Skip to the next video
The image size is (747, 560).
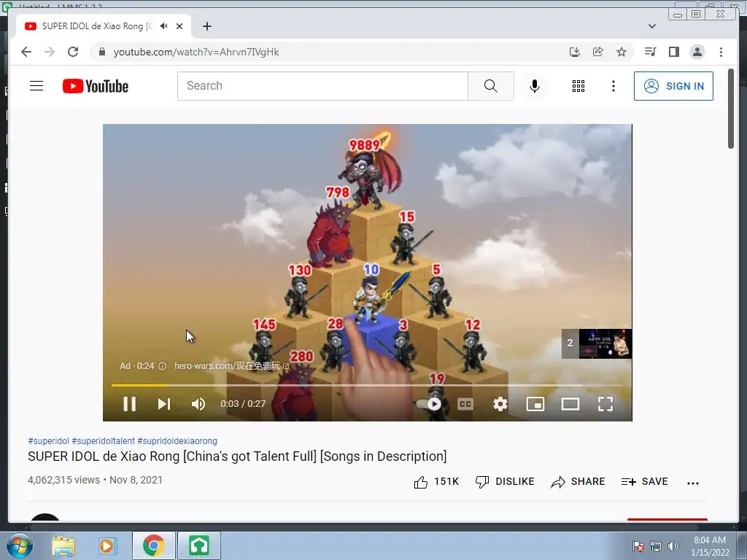tap(164, 404)
